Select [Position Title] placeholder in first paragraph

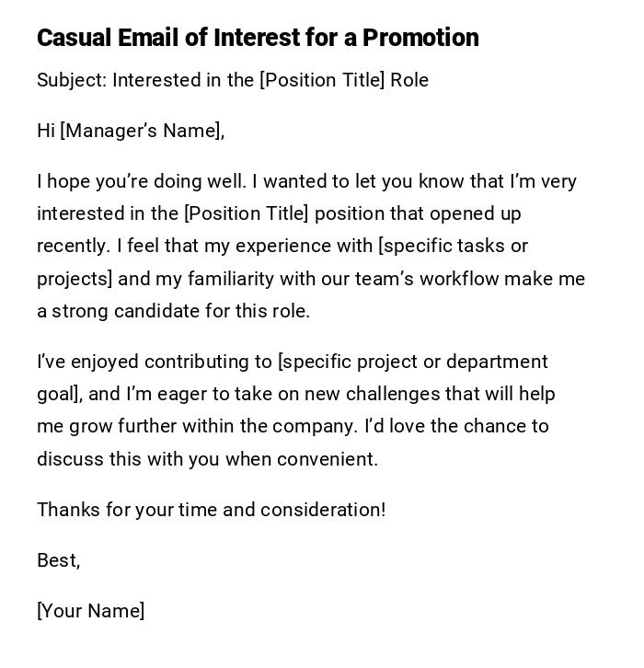(x=247, y=213)
